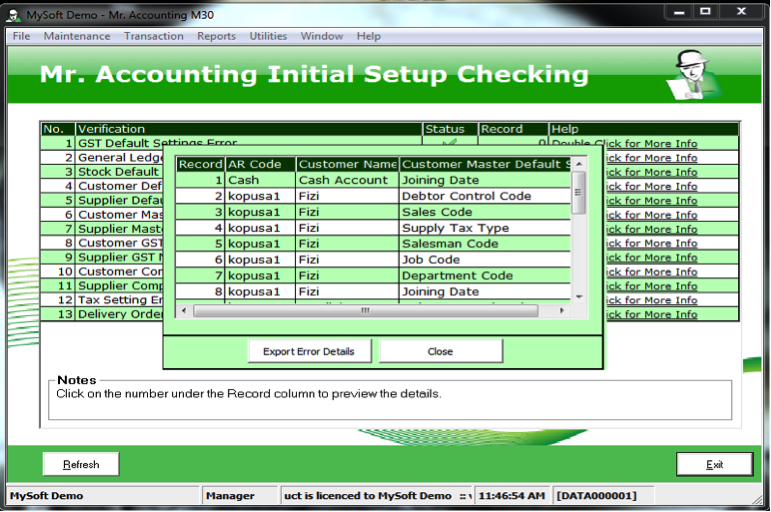Select the Supply Tax Type cell
This screenshot has height=512, width=771.
(485, 228)
